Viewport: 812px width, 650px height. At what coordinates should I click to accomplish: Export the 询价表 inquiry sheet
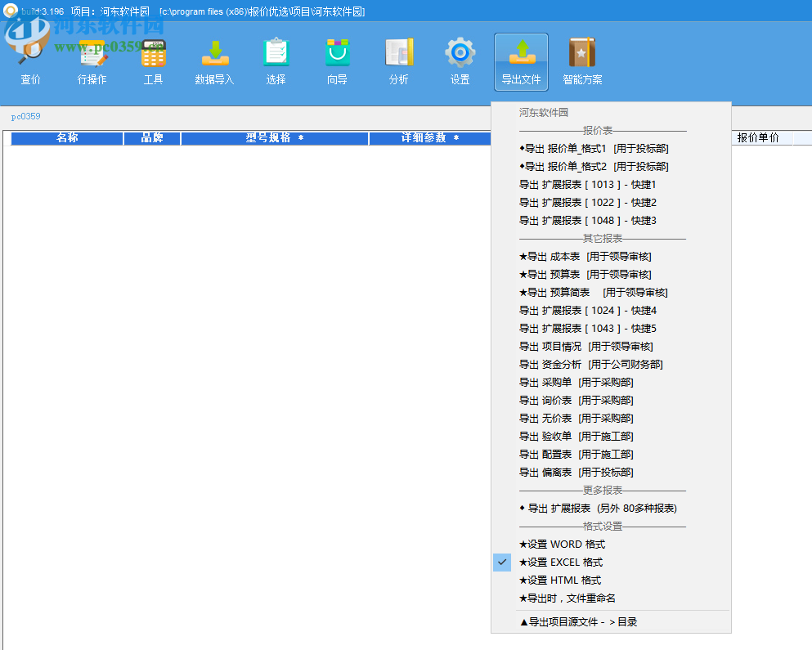coord(576,401)
